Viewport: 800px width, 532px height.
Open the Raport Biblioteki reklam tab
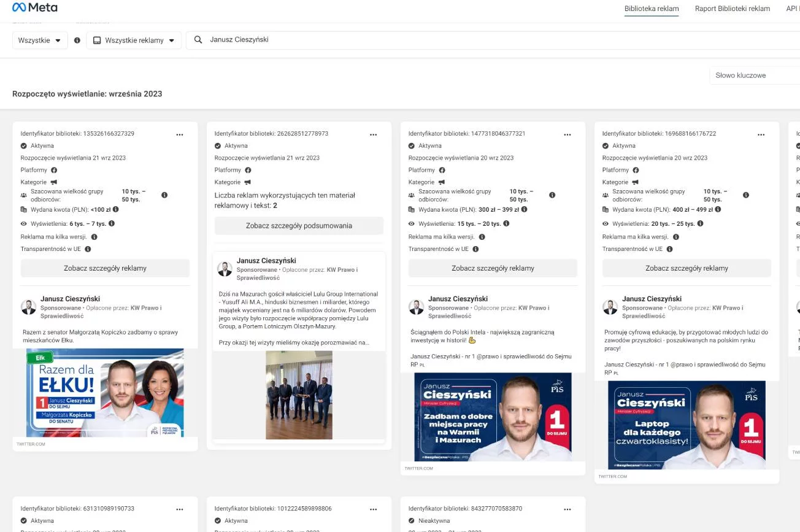733,9
